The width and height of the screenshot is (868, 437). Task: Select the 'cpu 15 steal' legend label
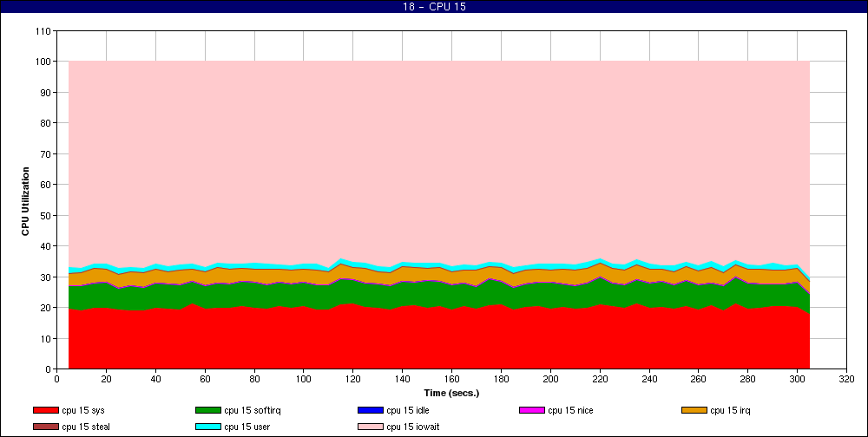click(x=86, y=427)
